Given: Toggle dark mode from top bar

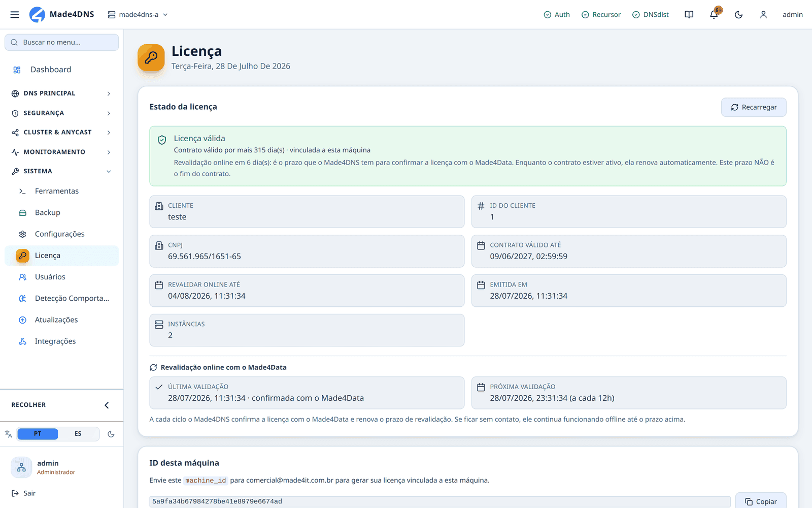Looking at the screenshot, I should [x=739, y=15].
